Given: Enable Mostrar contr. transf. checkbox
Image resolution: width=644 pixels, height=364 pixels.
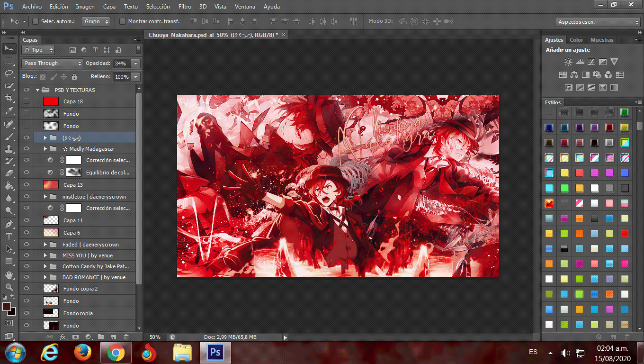Looking at the screenshot, I should (x=122, y=21).
